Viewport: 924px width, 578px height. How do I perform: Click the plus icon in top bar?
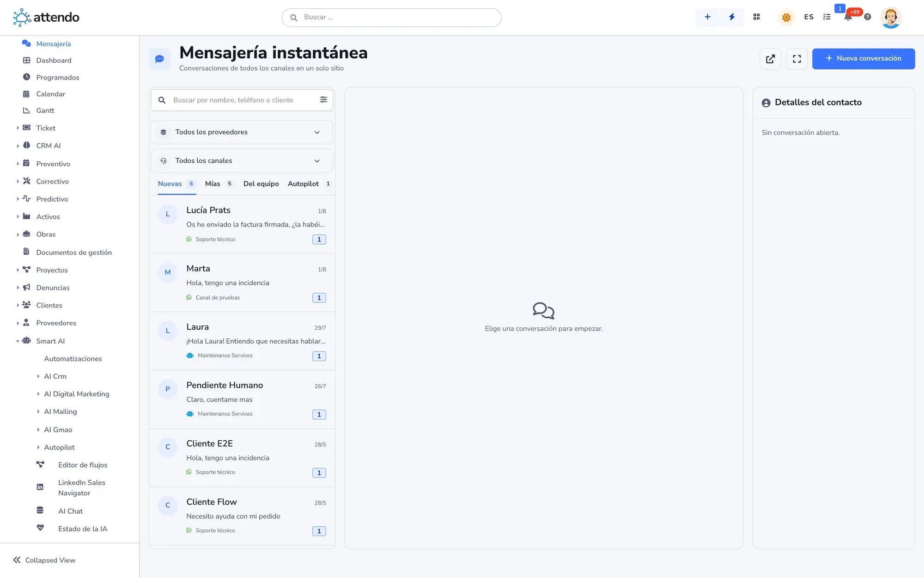[707, 17]
